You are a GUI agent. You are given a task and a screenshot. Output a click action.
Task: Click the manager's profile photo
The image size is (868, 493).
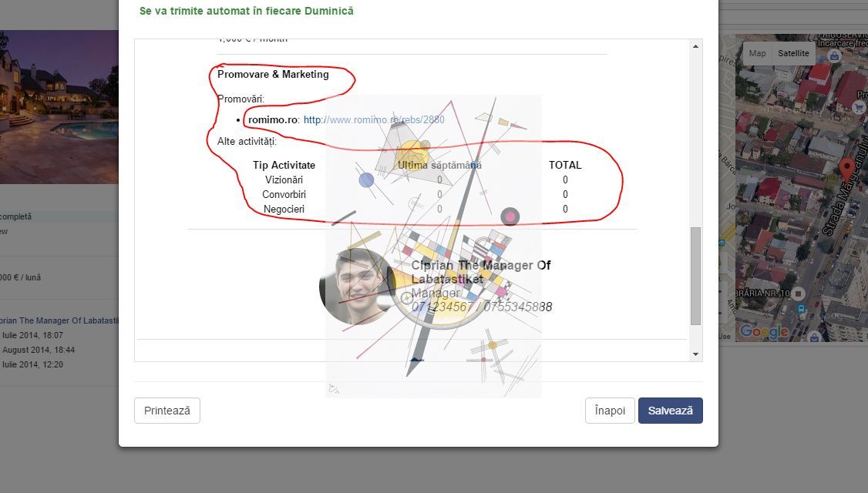(356, 287)
